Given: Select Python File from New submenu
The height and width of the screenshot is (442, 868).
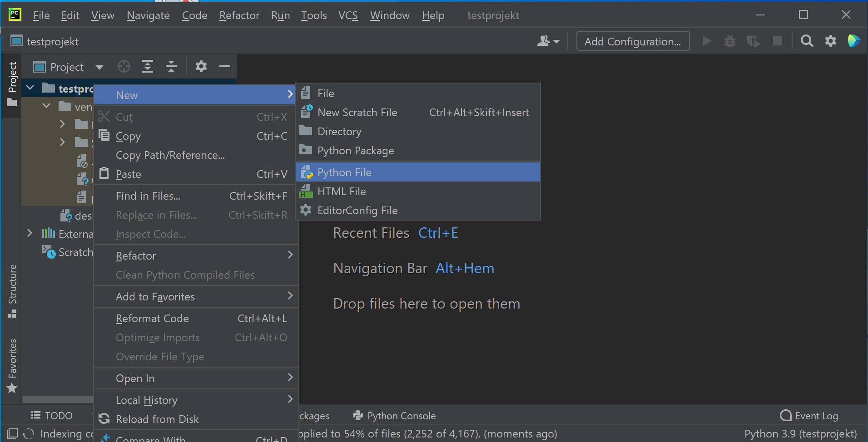Looking at the screenshot, I should (344, 172).
